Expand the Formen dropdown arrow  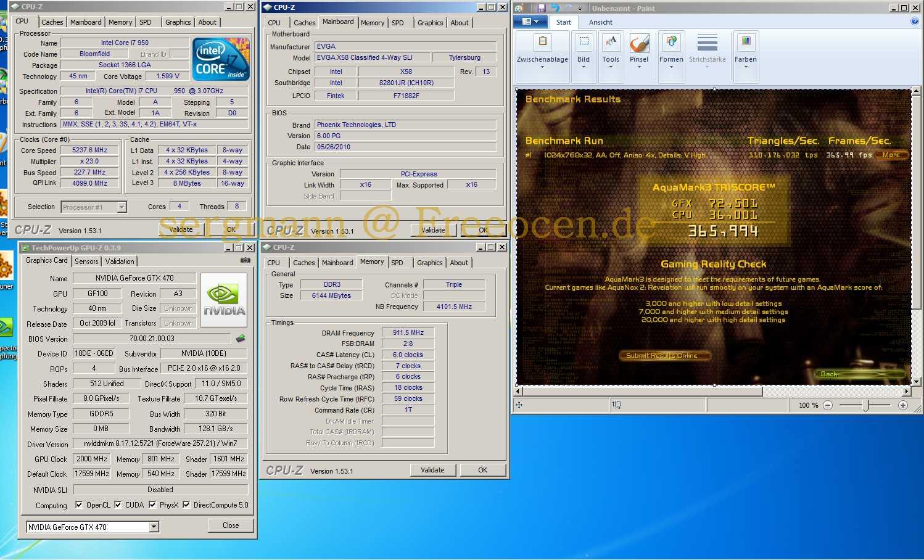tap(671, 67)
